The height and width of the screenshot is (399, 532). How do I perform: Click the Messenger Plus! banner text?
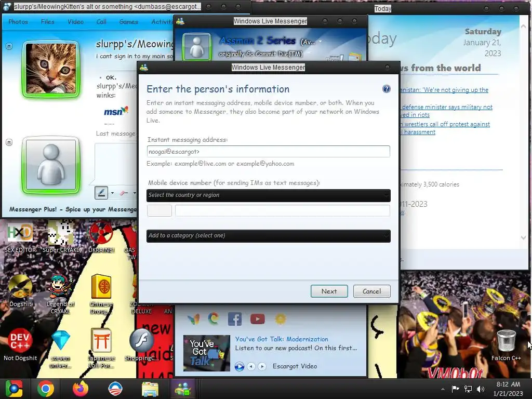(x=73, y=209)
